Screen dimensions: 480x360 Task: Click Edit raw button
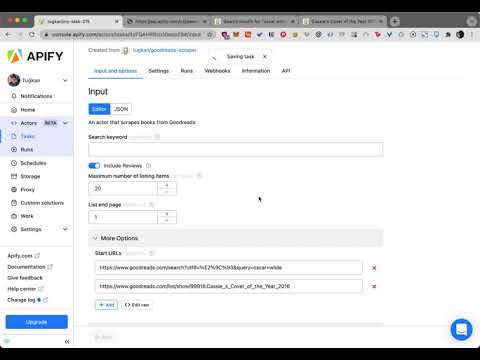tap(137, 305)
